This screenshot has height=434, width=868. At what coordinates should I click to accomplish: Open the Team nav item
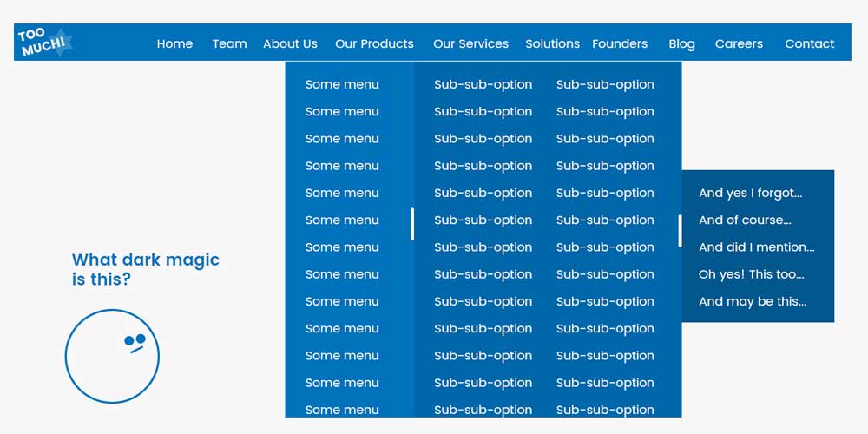pos(230,43)
